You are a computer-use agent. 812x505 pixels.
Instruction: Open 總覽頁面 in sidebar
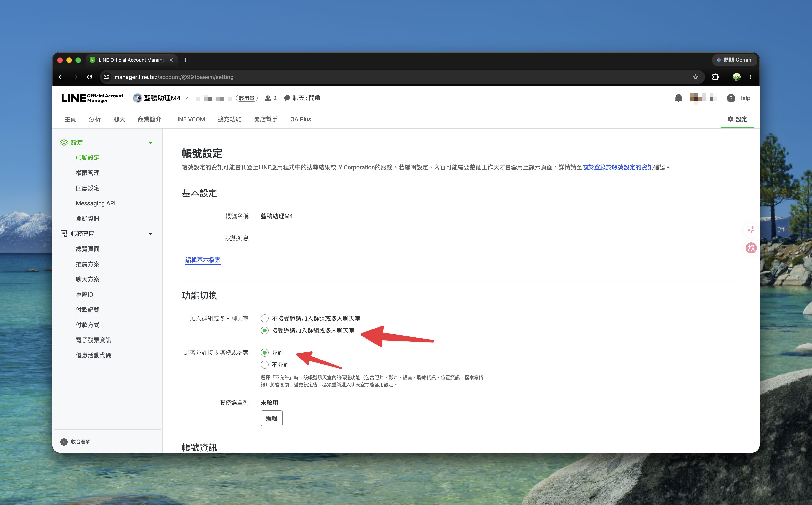coord(87,249)
